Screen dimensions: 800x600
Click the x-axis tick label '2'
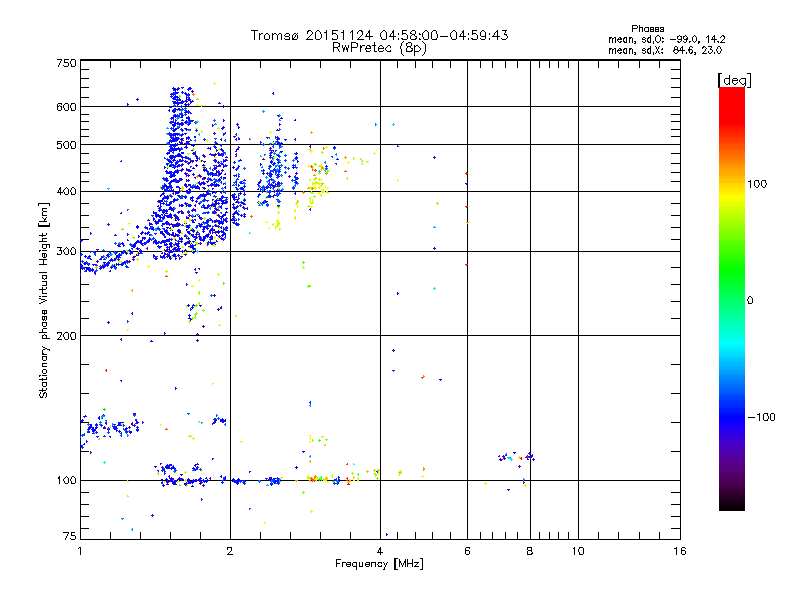click(x=230, y=551)
